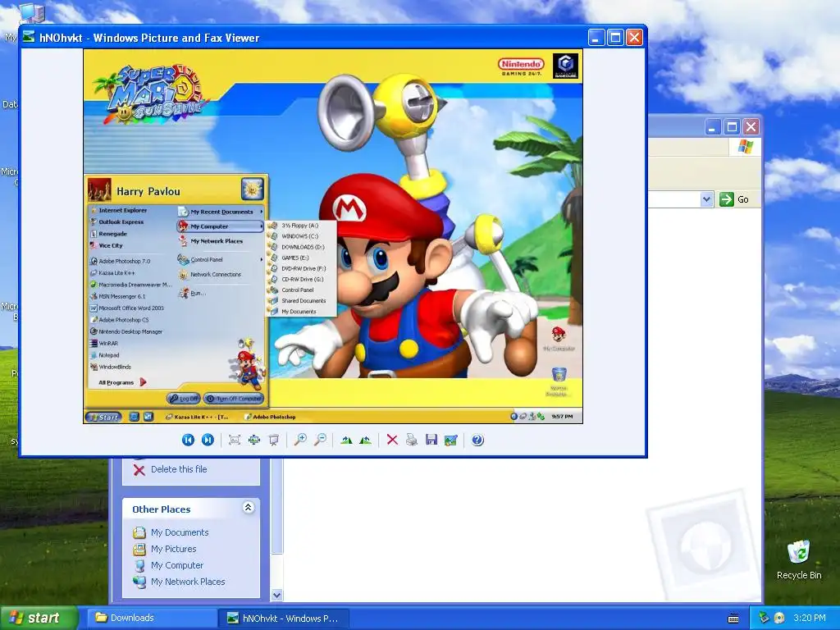Show image at Actual Size

click(x=254, y=440)
